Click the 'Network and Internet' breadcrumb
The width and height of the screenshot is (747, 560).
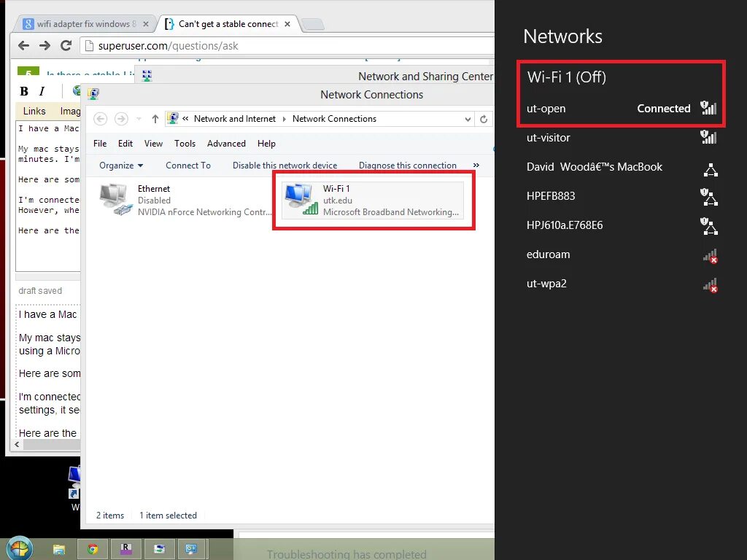234,119
